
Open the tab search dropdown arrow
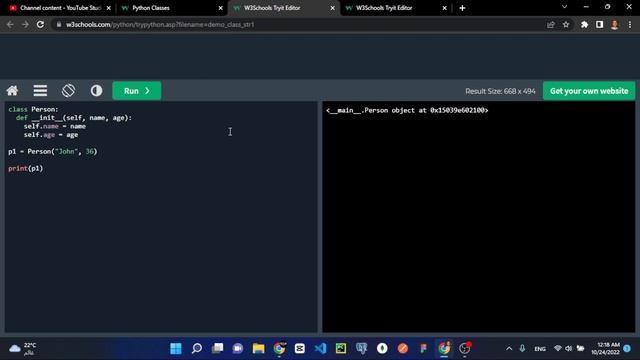[x=564, y=7]
